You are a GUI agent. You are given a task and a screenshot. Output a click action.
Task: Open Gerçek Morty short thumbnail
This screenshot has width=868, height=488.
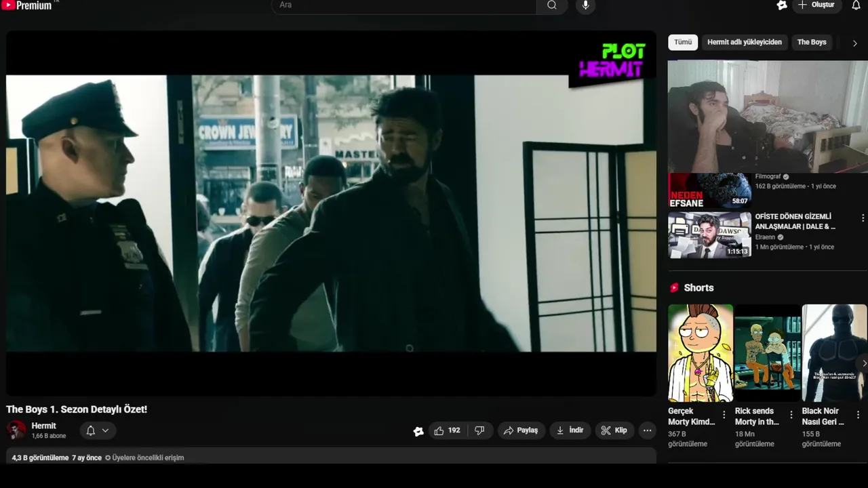tap(701, 353)
